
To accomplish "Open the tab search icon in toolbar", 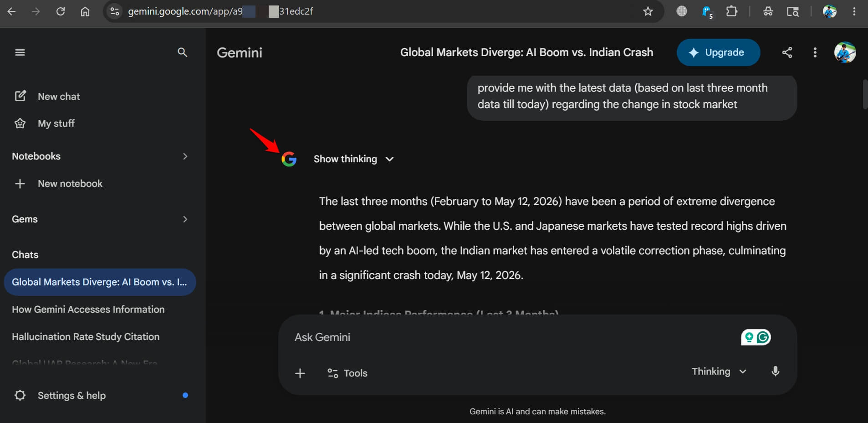I will pyautogui.click(x=793, y=11).
